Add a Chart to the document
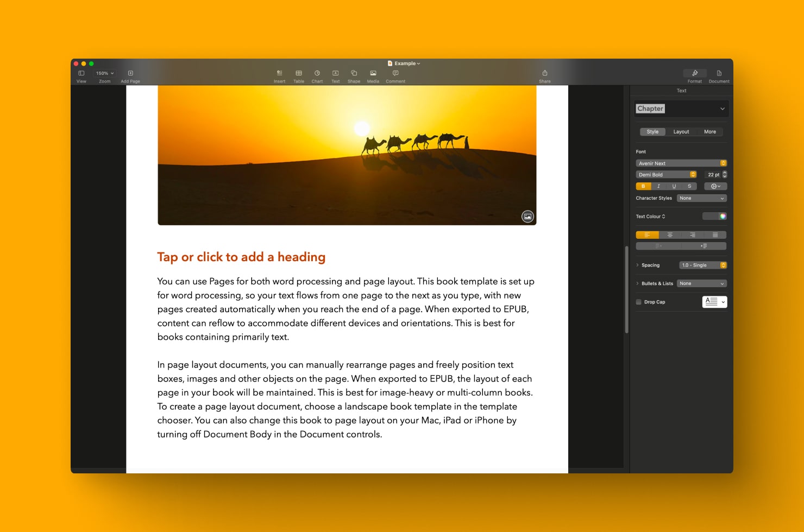 [x=317, y=74]
